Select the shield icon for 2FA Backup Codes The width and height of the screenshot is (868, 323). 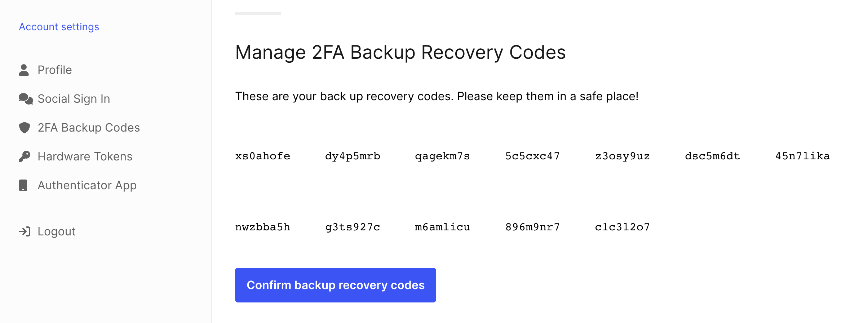(x=24, y=127)
